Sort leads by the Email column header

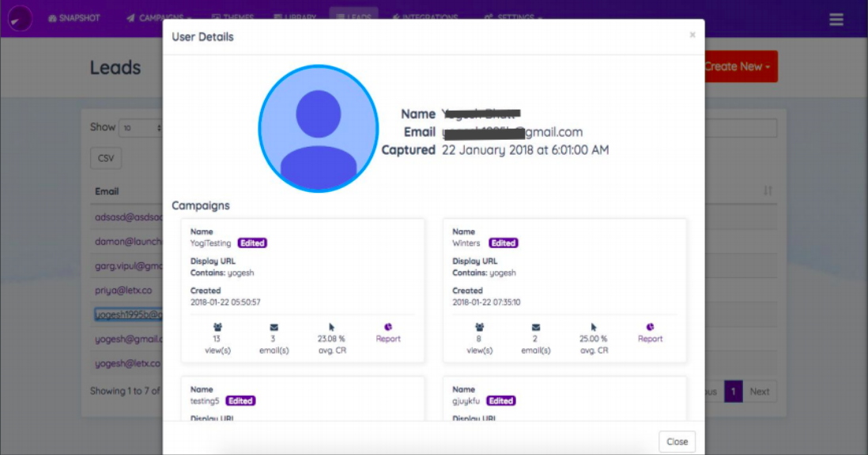107,191
